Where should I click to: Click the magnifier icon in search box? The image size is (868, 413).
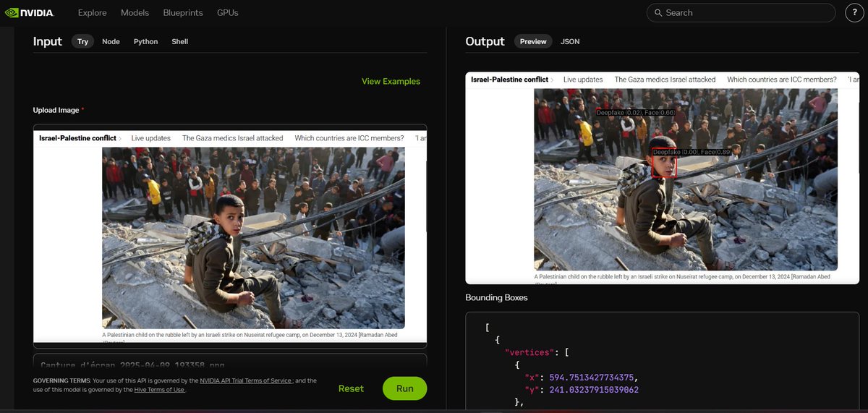(658, 13)
